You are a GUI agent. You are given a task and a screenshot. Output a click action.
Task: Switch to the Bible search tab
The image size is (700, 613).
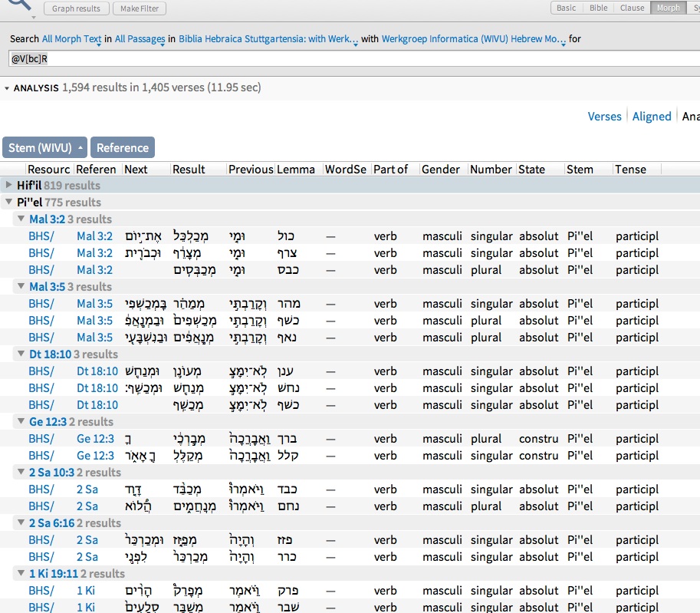tap(598, 8)
